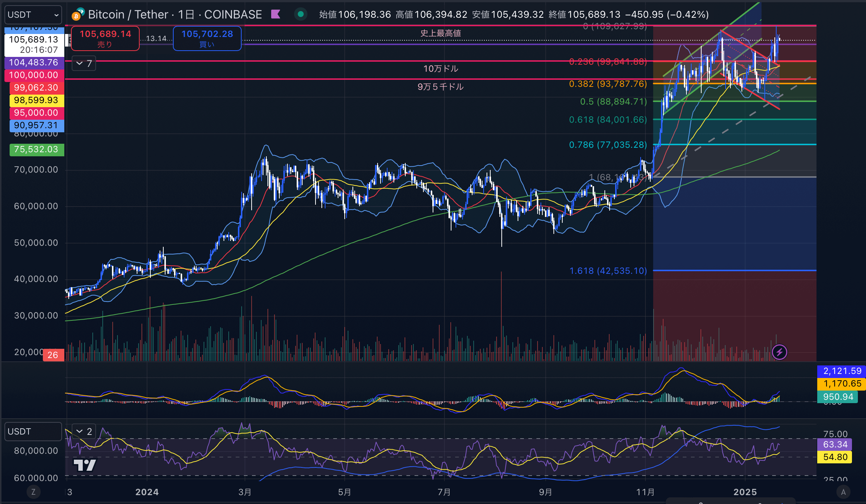This screenshot has height=504, width=866.
Task: Click the 11月 label on the time axis
Action: click(x=645, y=492)
